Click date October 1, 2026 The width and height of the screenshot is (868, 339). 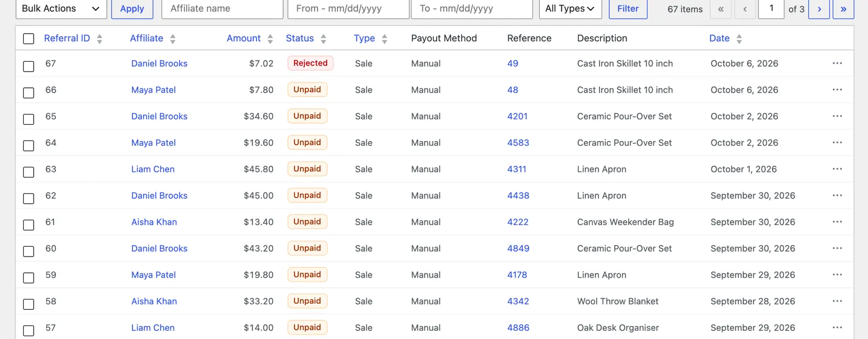pos(744,169)
